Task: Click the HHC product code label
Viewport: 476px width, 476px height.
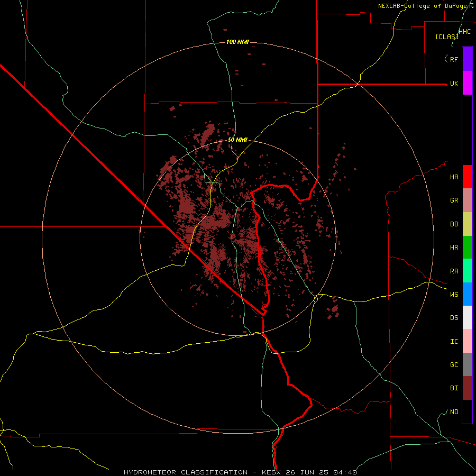Action: [x=464, y=32]
